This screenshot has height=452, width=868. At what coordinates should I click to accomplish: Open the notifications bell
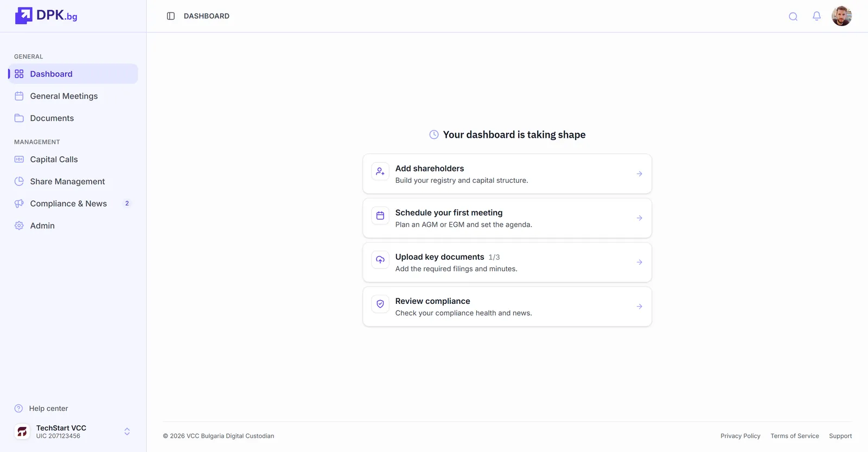coord(816,16)
